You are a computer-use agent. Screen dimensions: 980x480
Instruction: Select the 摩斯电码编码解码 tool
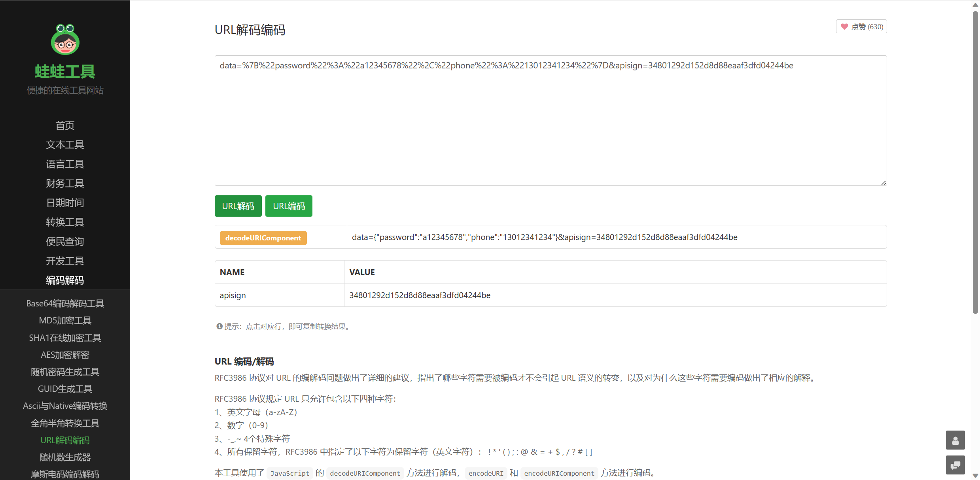(x=65, y=474)
